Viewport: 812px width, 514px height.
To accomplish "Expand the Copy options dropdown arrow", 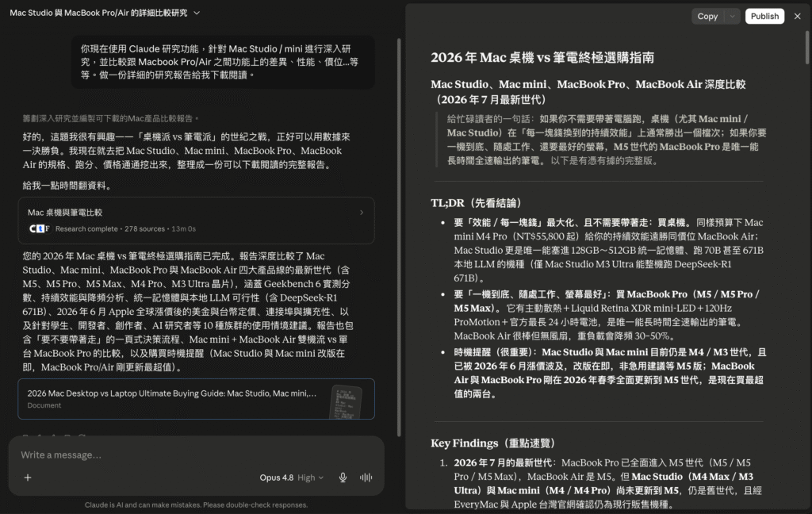I will pyautogui.click(x=732, y=16).
